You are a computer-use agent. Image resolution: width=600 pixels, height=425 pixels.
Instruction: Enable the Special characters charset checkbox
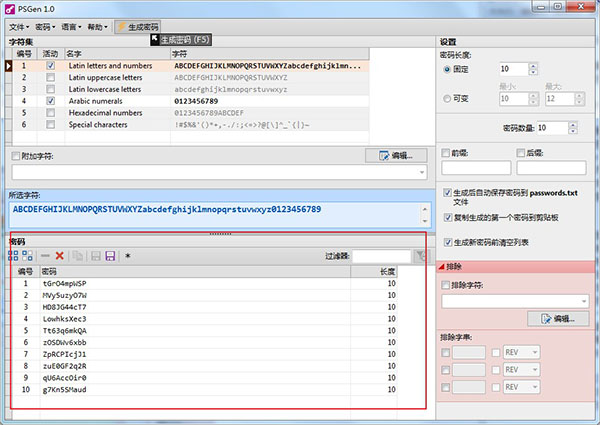click(50, 124)
